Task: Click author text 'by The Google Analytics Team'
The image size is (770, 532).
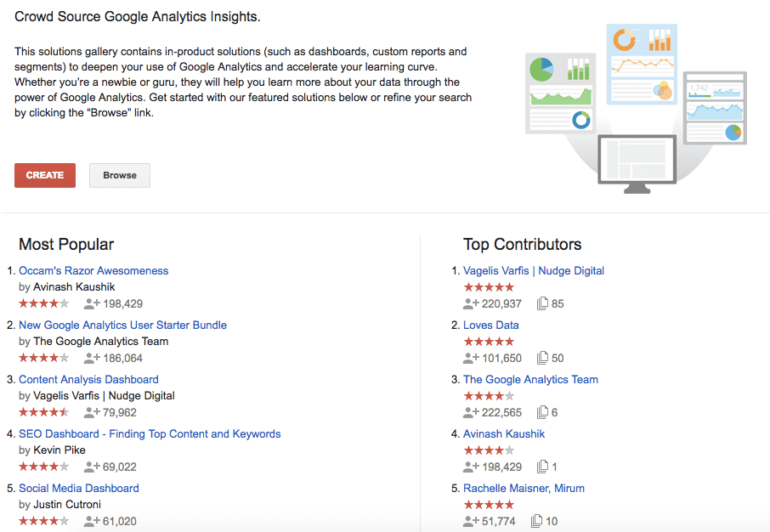Action: tap(93, 342)
